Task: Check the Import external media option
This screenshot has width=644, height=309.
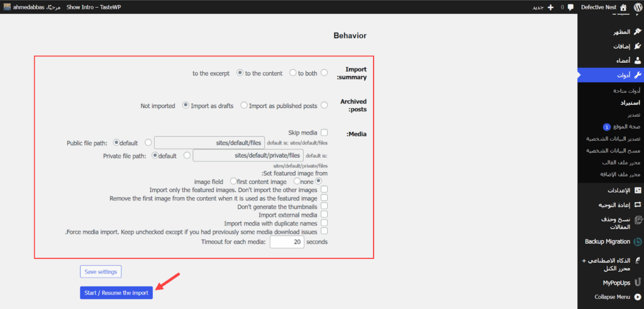Action: [x=325, y=215]
